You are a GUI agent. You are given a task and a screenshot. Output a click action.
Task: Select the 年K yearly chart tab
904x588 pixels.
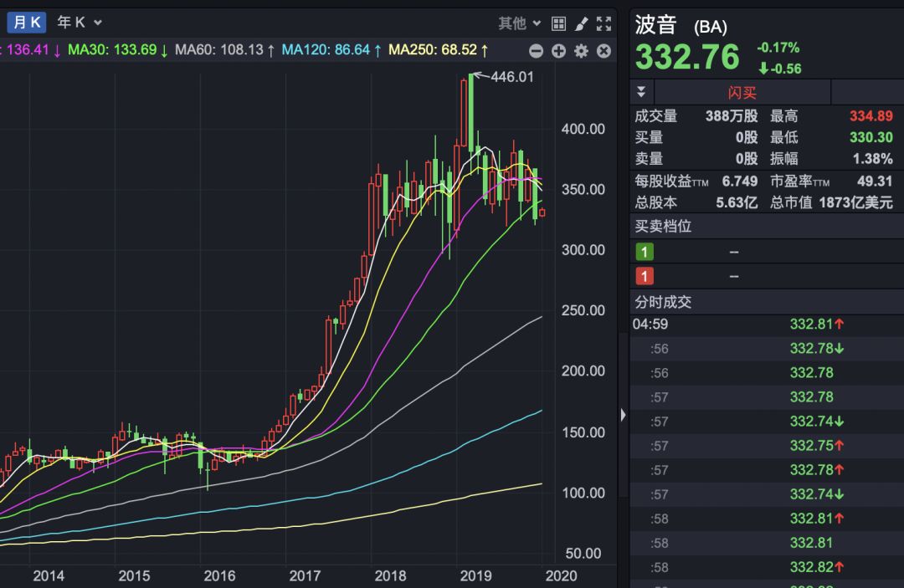click(x=70, y=23)
